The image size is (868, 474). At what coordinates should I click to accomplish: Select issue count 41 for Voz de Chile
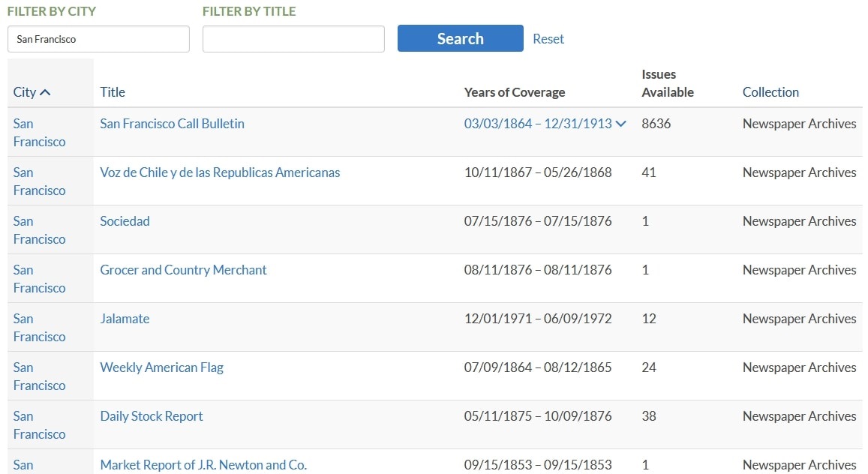coord(649,172)
